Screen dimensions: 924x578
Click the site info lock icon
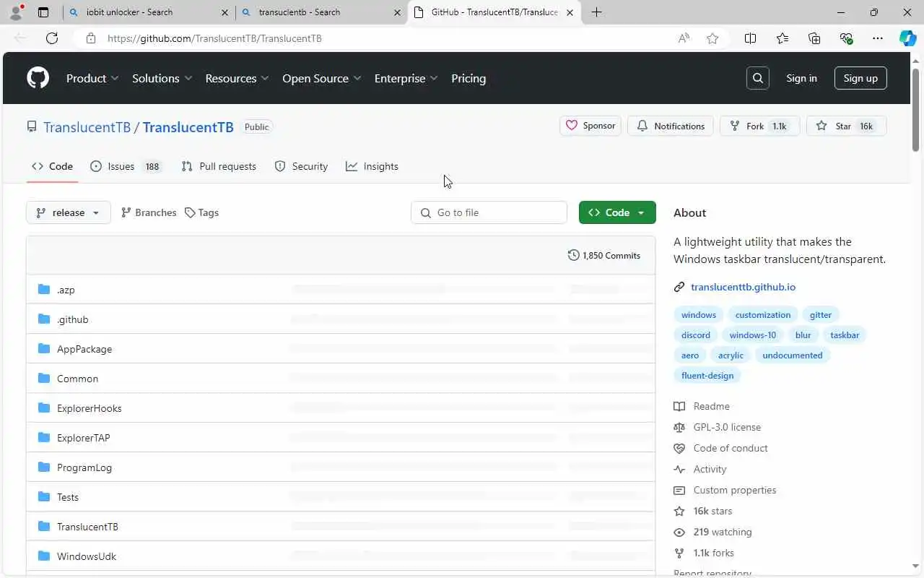pyautogui.click(x=91, y=38)
